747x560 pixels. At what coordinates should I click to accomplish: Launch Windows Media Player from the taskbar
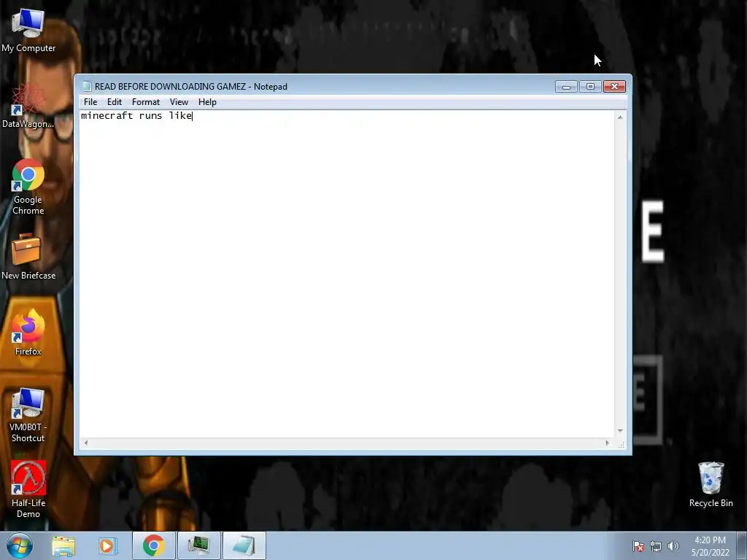(108, 545)
